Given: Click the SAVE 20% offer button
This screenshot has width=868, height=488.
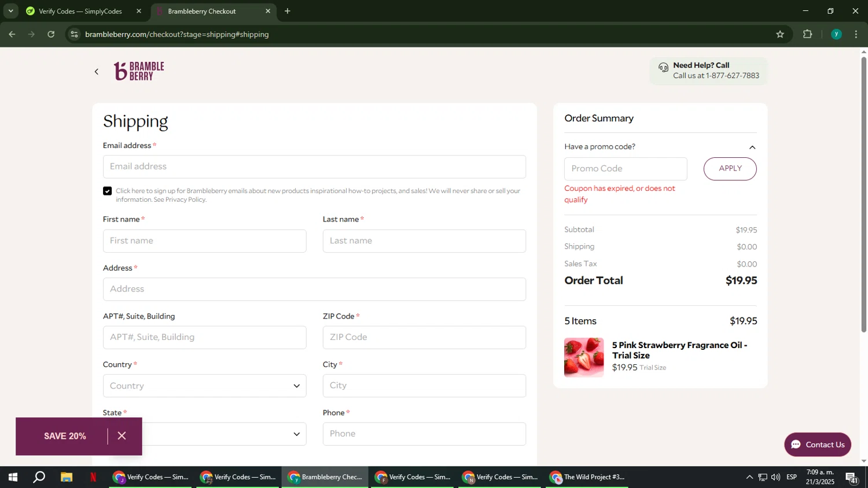Looking at the screenshot, I should point(65,436).
